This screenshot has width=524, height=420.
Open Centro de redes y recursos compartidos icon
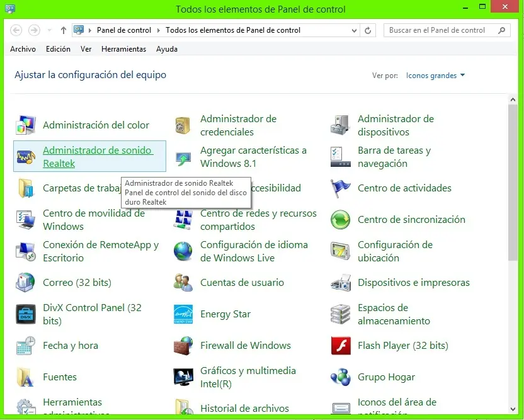tap(183, 220)
